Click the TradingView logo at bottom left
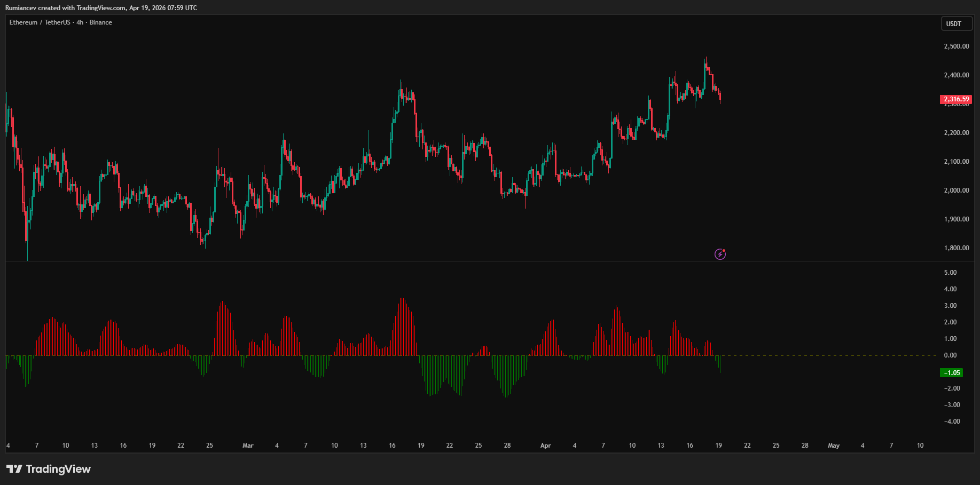980x485 pixels. (x=49, y=469)
